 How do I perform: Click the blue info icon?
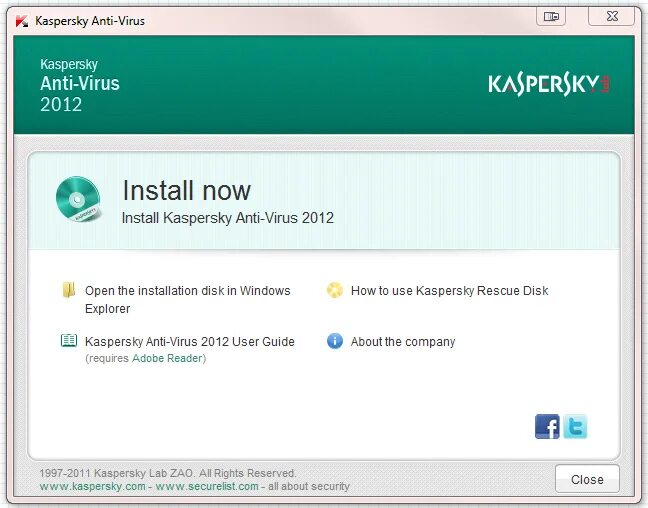[x=335, y=341]
